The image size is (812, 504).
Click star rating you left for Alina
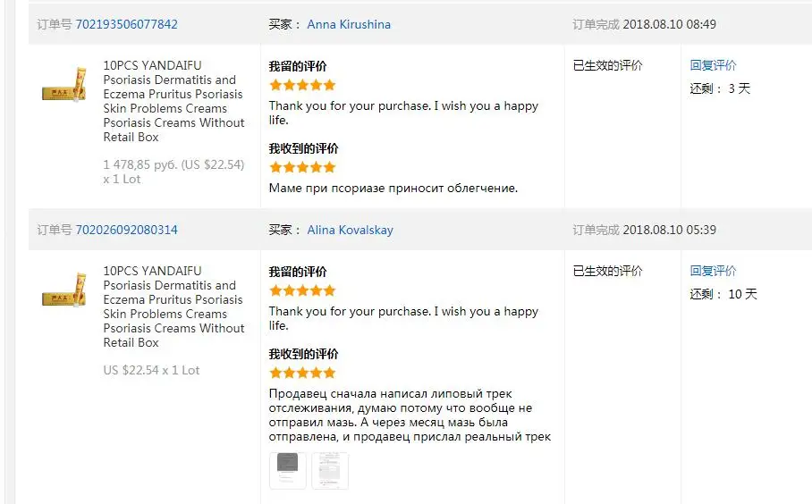(x=302, y=290)
